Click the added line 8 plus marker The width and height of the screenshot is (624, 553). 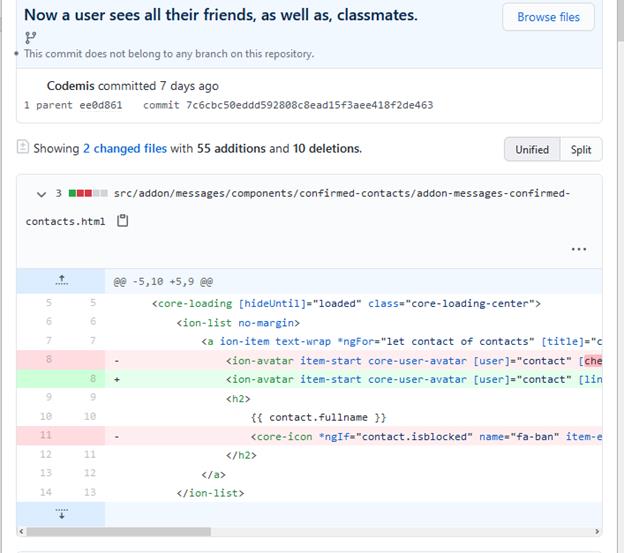click(x=117, y=380)
